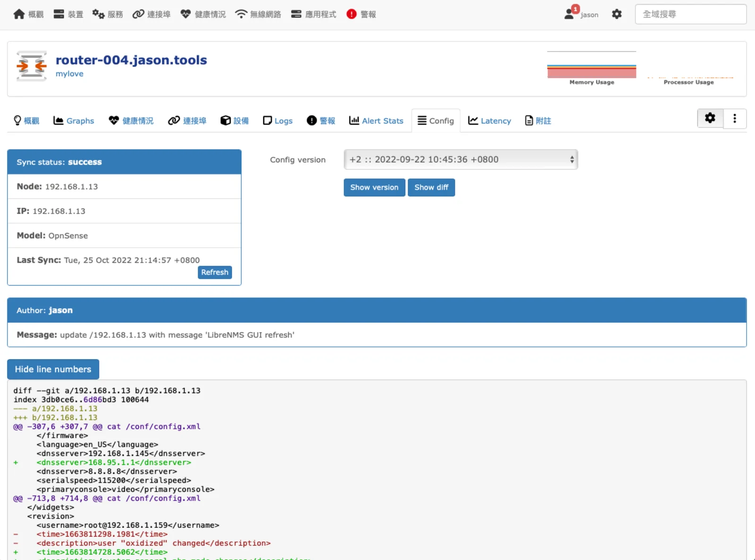Open the 健康情況 heartbeat icon in top bar

(x=185, y=14)
